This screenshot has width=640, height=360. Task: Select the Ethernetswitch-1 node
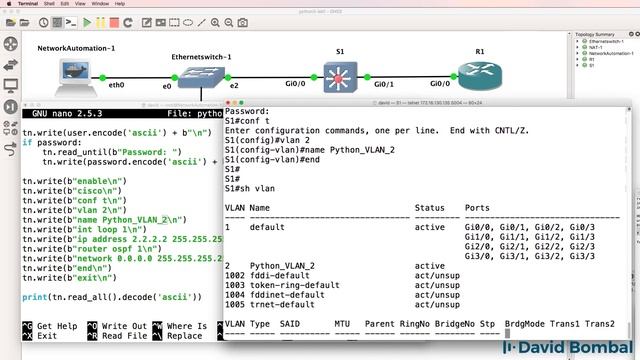(x=201, y=77)
